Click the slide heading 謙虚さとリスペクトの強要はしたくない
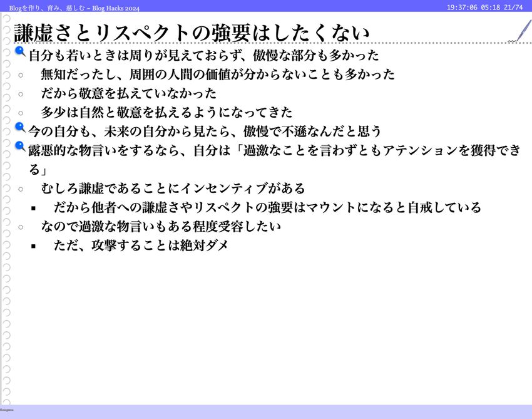The height and width of the screenshot is (419, 532). [191, 33]
